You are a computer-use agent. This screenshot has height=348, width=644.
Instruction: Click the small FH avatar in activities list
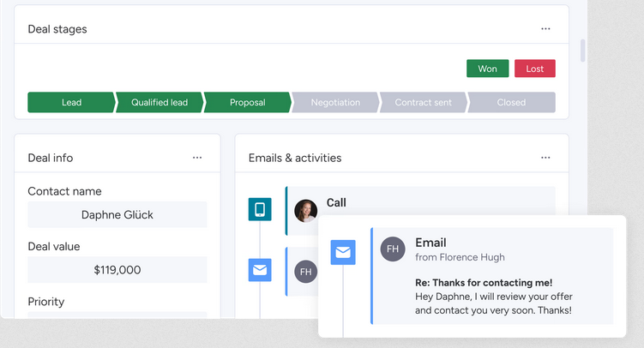[x=306, y=272]
